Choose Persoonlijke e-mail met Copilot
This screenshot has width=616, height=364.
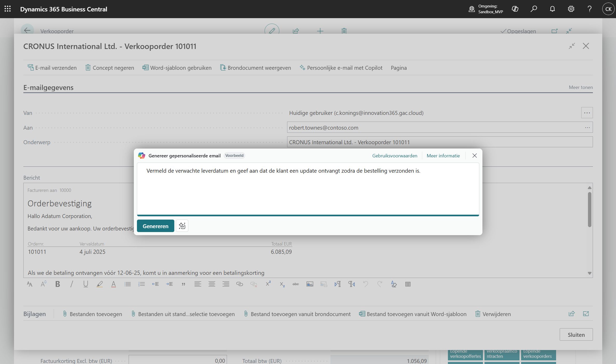341,68
